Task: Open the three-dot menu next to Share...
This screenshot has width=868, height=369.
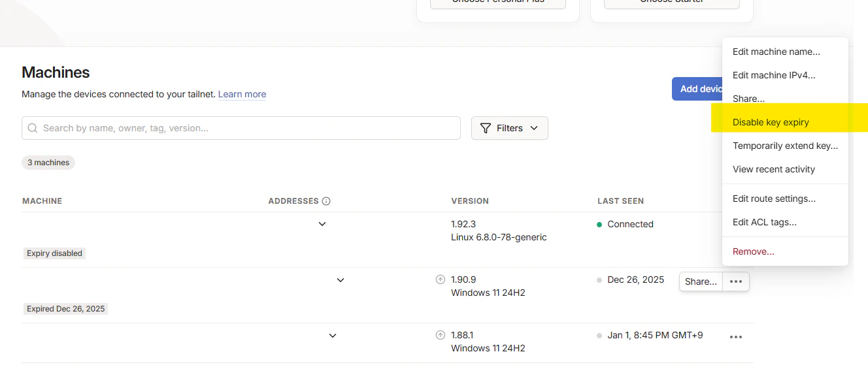Action: point(736,281)
